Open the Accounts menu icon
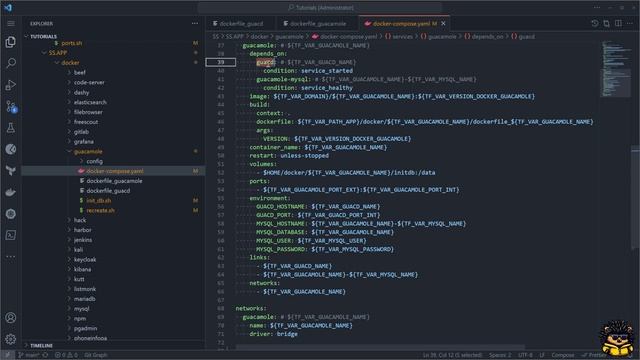This screenshot has width=640, height=360. pyautogui.click(x=11, y=318)
